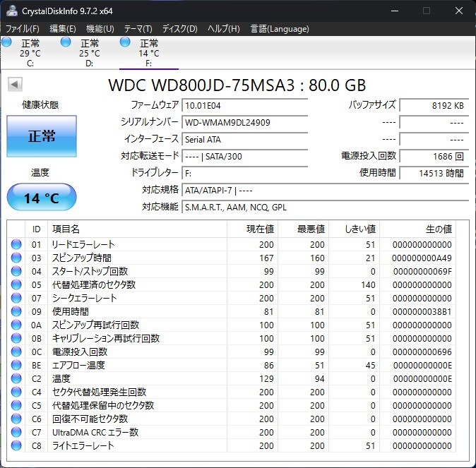Select the スピンアップ時間 attribute name

[x=82, y=258]
